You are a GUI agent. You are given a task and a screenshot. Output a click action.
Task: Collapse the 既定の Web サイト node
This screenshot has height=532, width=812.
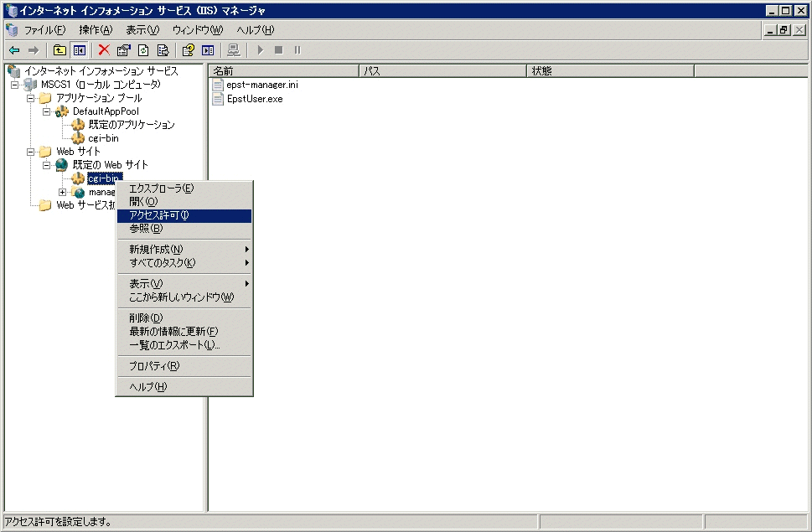click(x=47, y=165)
